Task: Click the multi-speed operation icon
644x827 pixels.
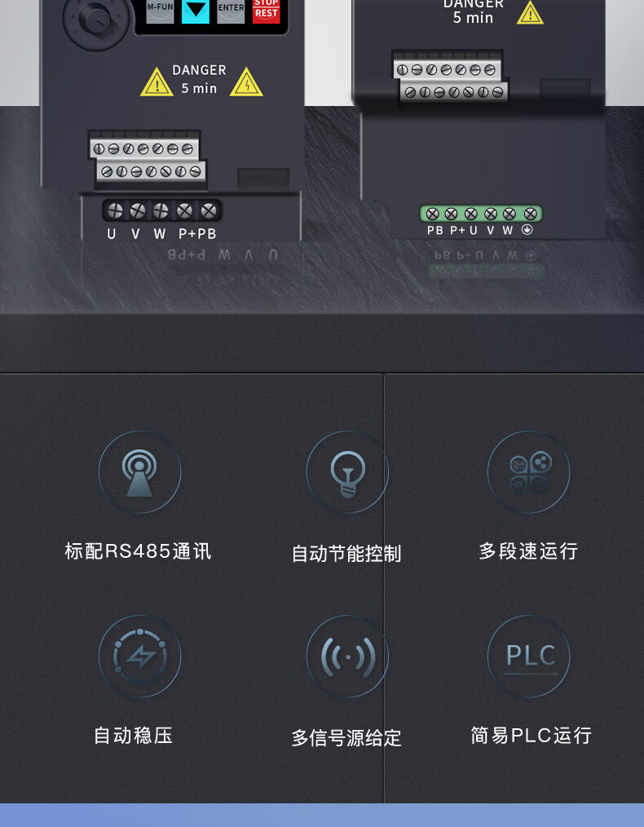Action: coord(528,472)
